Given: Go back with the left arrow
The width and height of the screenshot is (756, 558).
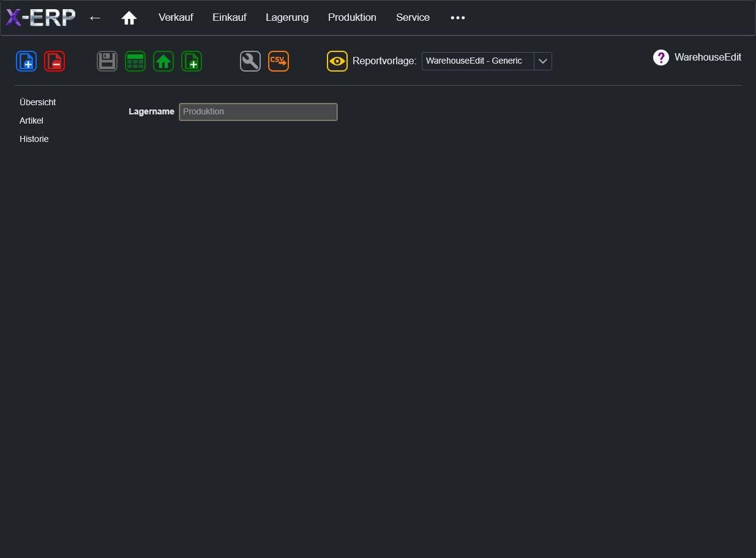Looking at the screenshot, I should pyautogui.click(x=95, y=18).
